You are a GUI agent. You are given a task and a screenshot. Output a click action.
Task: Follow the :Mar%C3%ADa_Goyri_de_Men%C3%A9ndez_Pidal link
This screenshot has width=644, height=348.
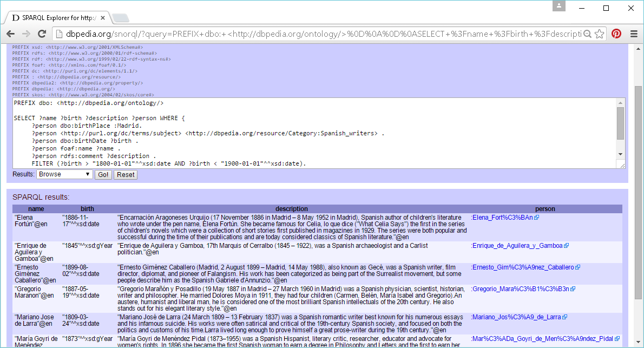coord(542,339)
